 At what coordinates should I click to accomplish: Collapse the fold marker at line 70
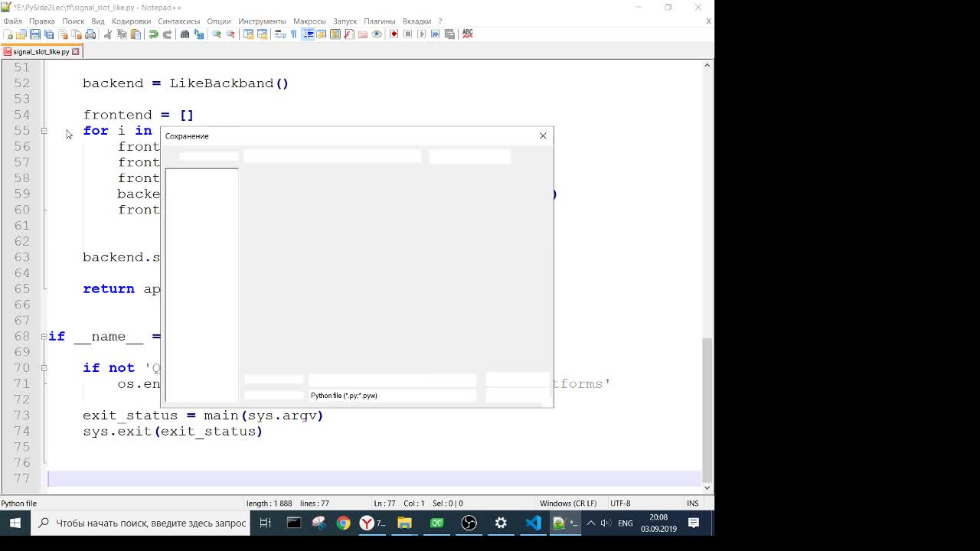pos(44,368)
